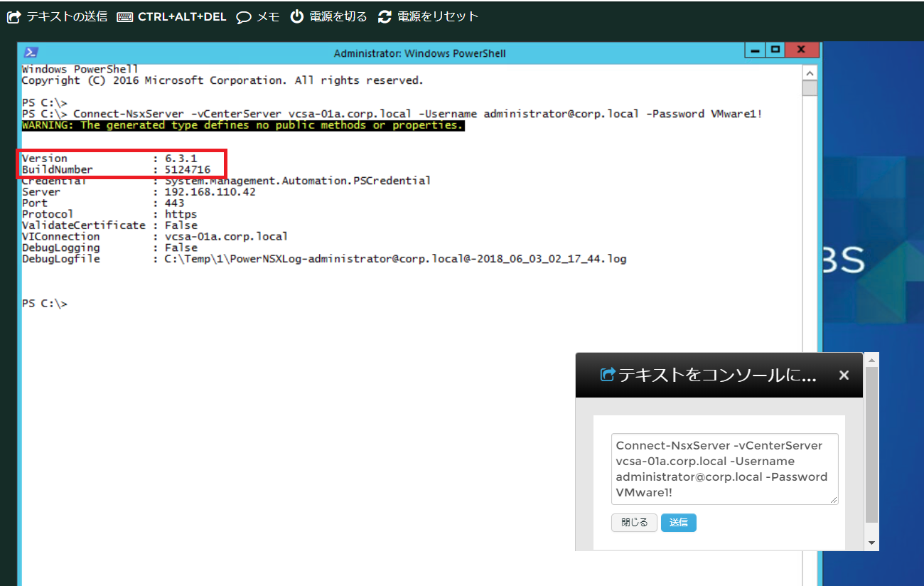Click the BuildNumber 5124716 value
This screenshot has width=924, height=586.
(187, 169)
